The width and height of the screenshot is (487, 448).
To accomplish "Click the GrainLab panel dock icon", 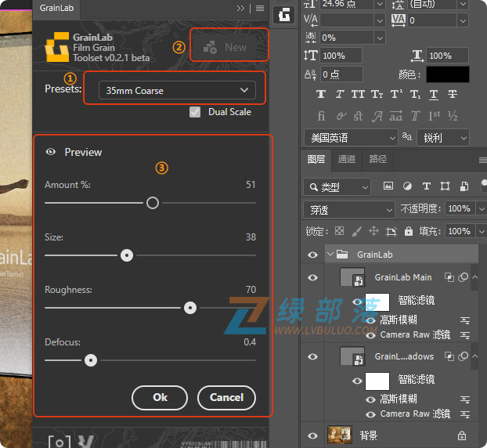I will coord(283,15).
